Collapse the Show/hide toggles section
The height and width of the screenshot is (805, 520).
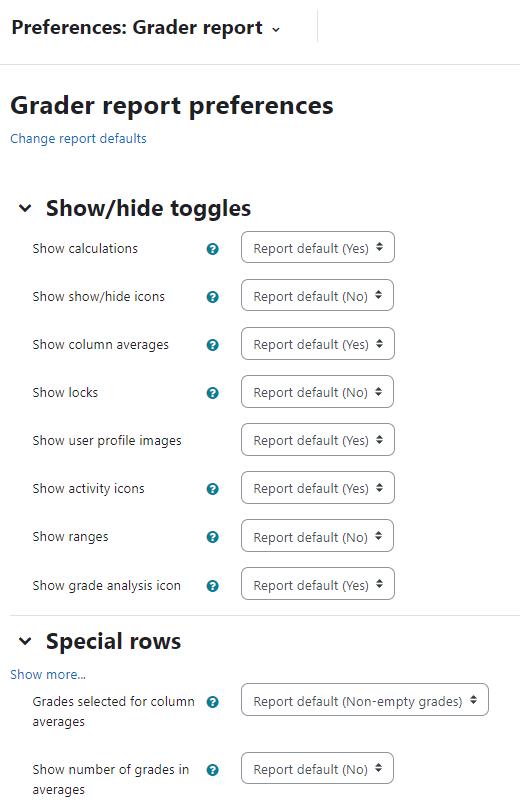[x=25, y=208]
